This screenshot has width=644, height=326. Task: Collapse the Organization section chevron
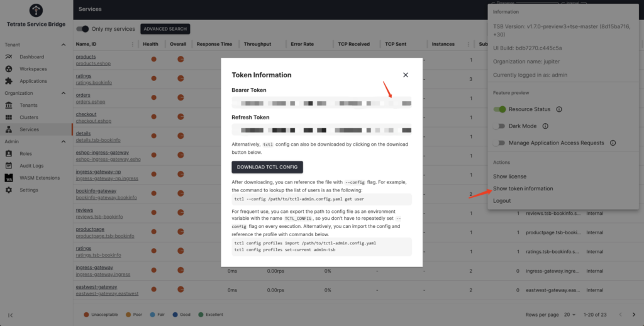[x=64, y=93]
